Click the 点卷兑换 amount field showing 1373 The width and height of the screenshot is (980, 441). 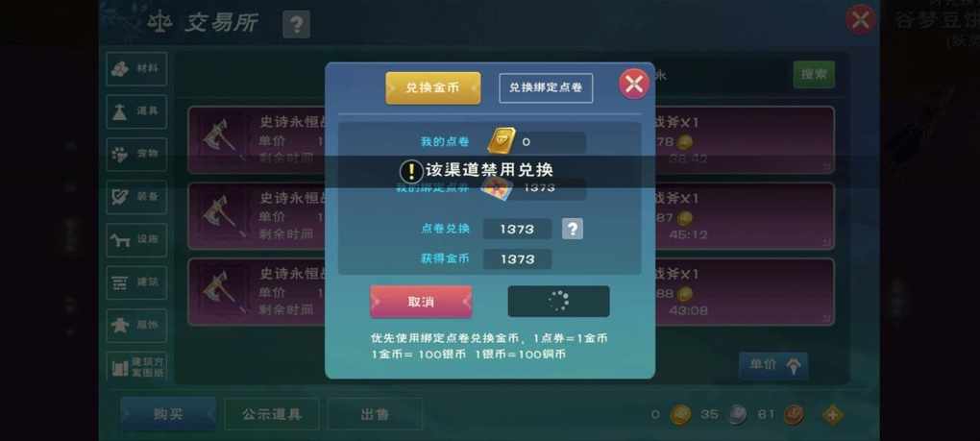click(517, 230)
